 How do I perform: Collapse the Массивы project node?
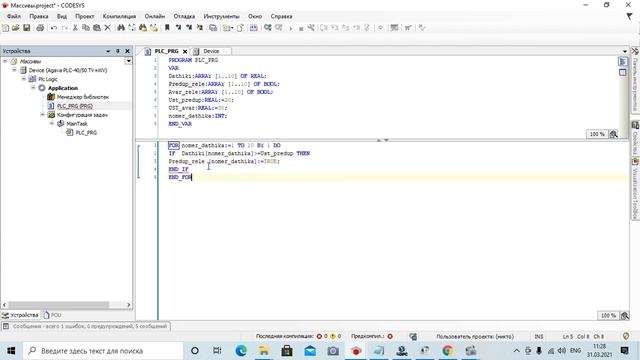point(5,61)
